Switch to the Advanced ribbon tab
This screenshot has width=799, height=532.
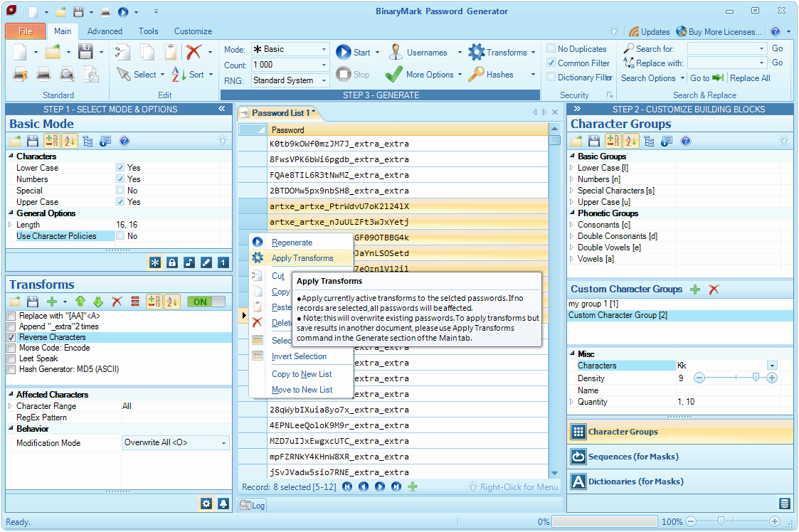tap(105, 31)
